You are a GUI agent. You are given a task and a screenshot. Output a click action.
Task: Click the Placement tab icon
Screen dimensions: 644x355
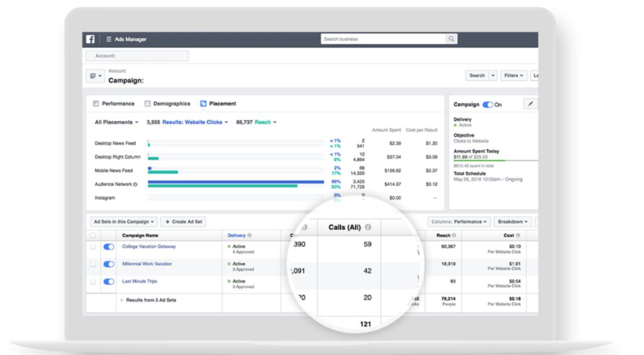click(x=203, y=104)
